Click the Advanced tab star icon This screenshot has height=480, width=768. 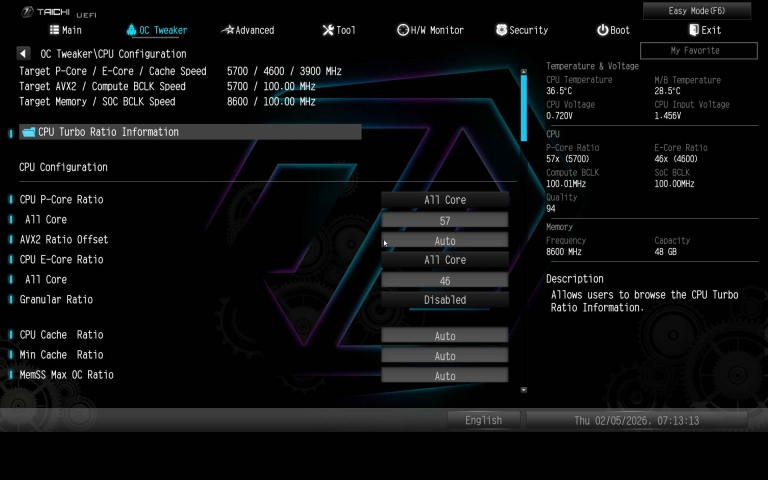point(227,30)
